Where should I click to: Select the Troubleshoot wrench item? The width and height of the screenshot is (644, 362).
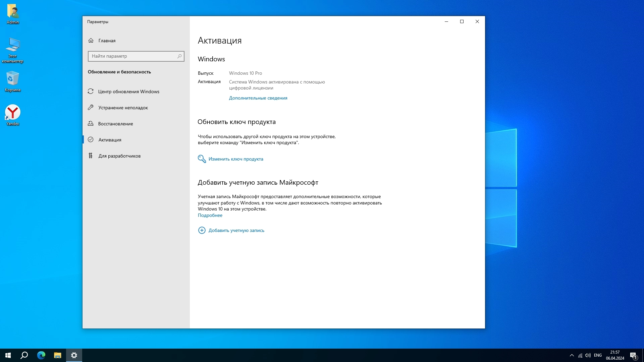coord(123,108)
